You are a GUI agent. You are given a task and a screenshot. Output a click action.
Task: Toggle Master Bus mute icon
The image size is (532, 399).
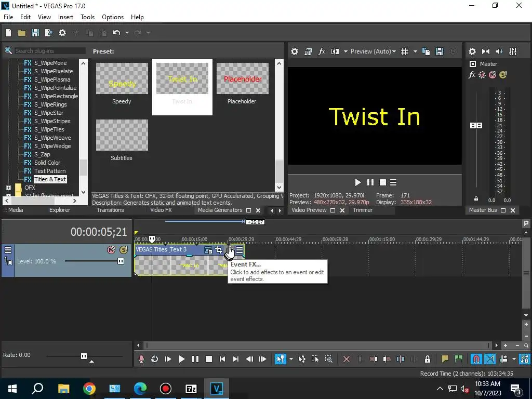pyautogui.click(x=493, y=75)
